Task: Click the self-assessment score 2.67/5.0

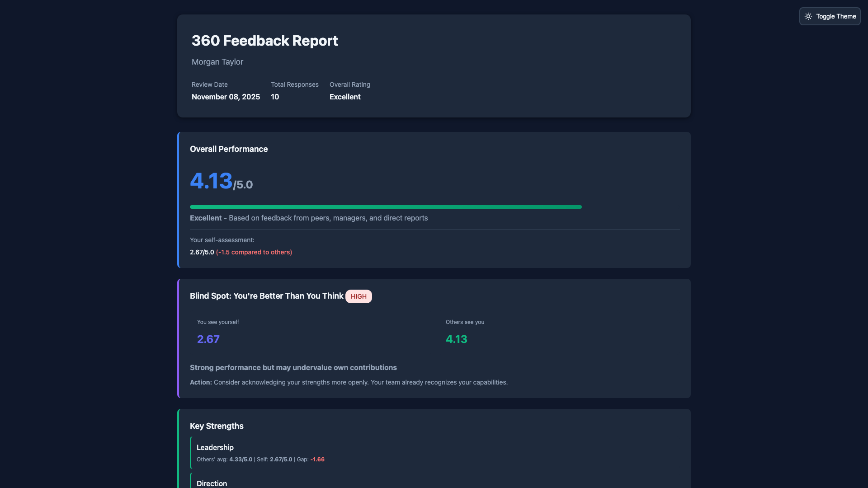Action: (x=202, y=252)
